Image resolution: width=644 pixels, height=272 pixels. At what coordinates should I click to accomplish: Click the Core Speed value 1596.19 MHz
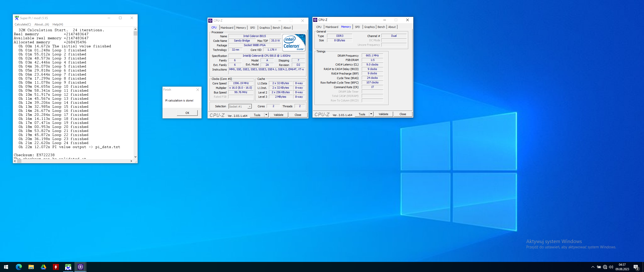[241, 83]
